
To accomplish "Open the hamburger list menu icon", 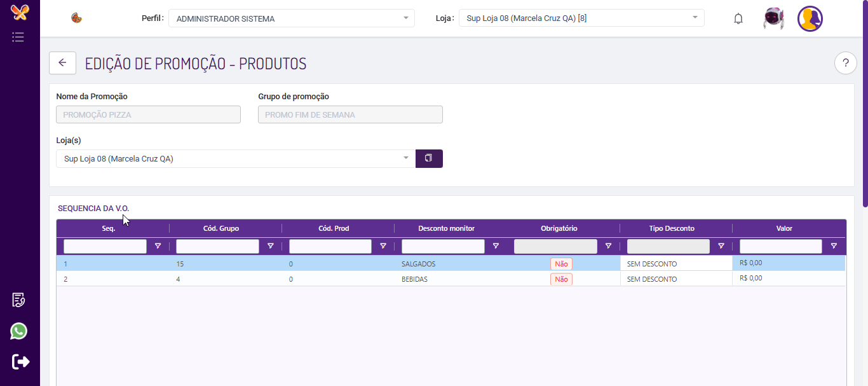I will (x=18, y=37).
